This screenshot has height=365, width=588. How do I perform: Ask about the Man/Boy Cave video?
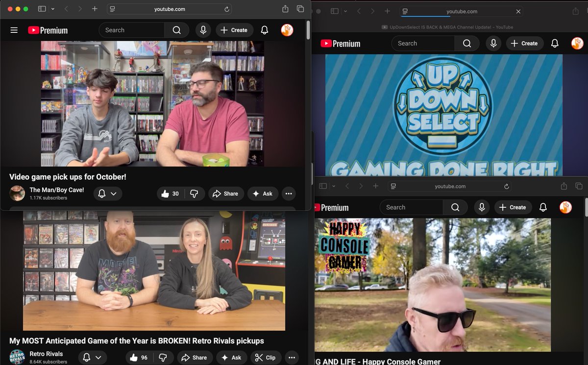click(x=263, y=194)
